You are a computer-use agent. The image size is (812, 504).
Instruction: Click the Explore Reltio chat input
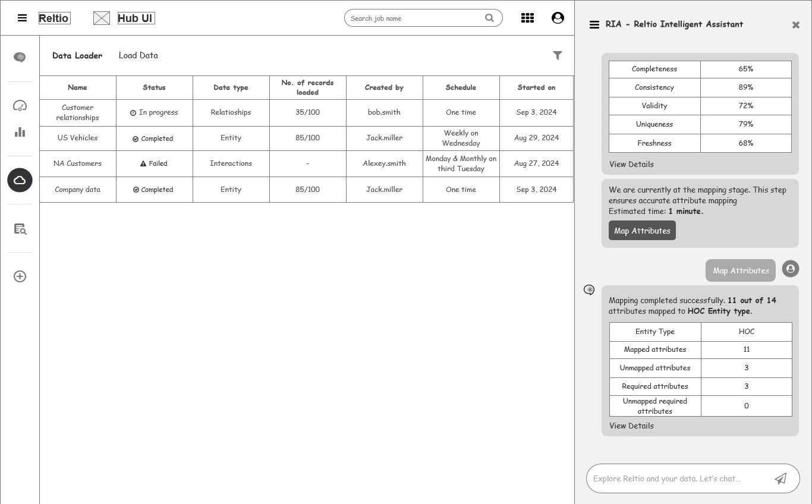693,478
